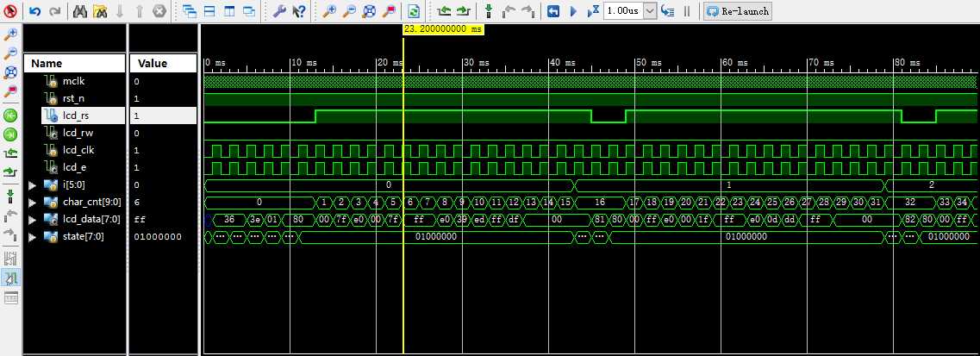Click the top toolbar zoom fit icon

[370, 10]
